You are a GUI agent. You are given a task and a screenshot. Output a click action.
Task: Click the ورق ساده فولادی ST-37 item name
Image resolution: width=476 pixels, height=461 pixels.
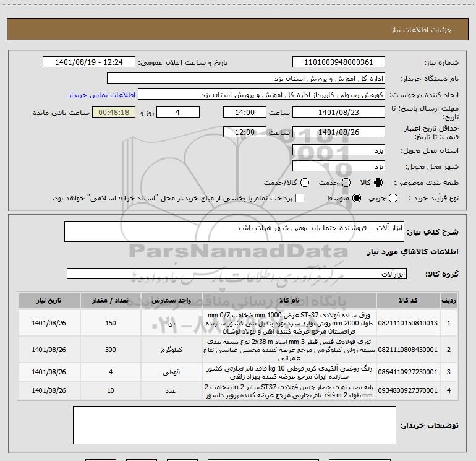[289, 323]
